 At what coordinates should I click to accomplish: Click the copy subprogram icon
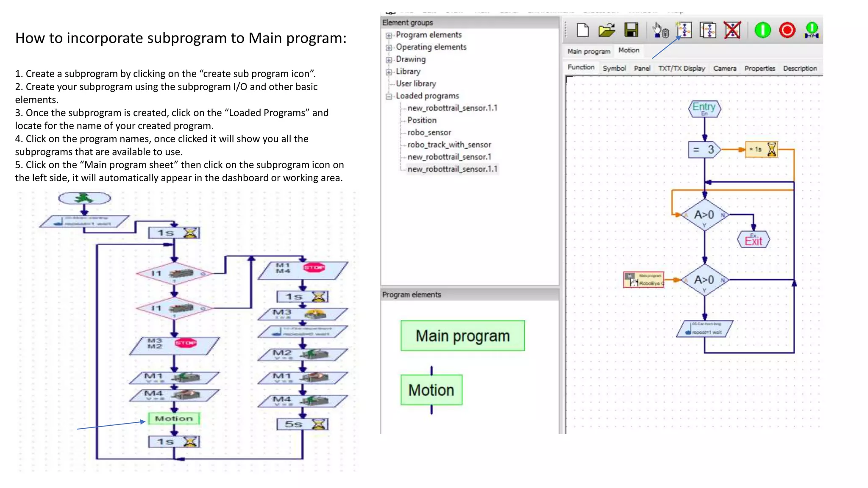pos(708,30)
